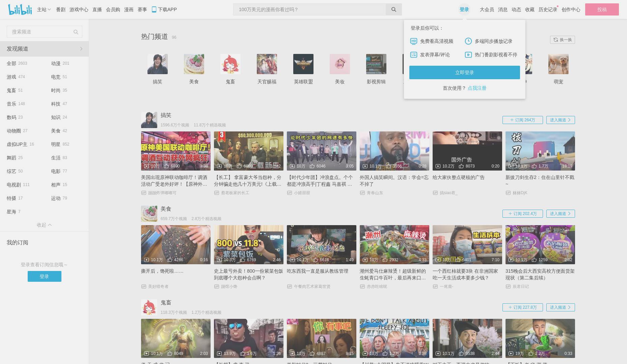Select 动漫 category in sidebar
This screenshot has width=627, height=364.
click(60, 63)
